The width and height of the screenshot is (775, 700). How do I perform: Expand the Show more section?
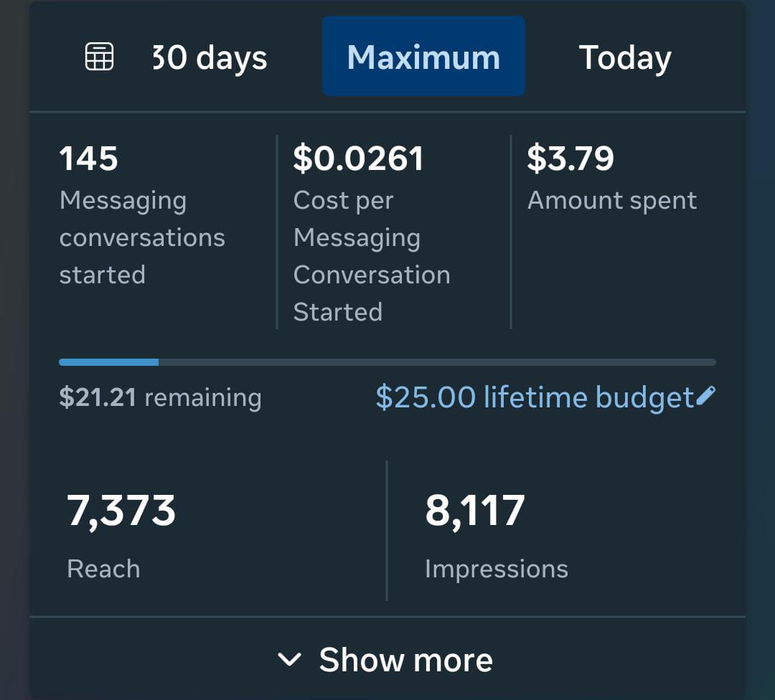405,660
